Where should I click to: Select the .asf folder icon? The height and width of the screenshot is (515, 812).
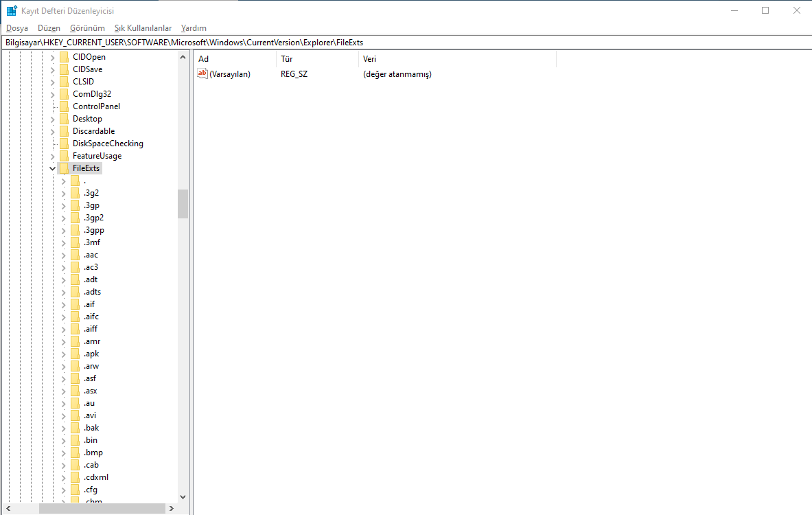(x=75, y=378)
